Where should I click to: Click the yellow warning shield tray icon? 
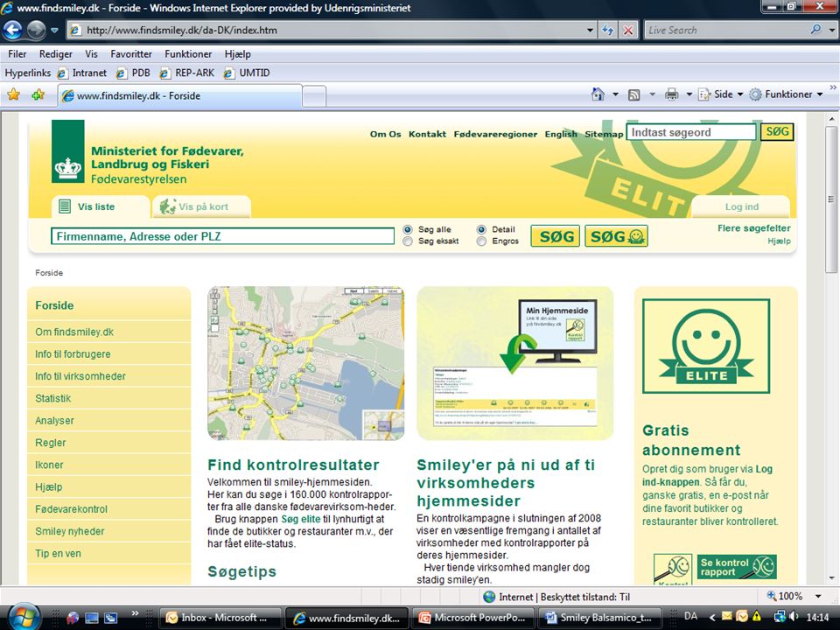pyautogui.click(x=756, y=617)
